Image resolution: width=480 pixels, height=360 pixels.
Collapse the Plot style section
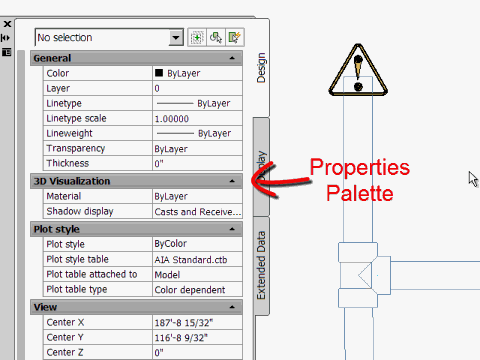[232, 229]
